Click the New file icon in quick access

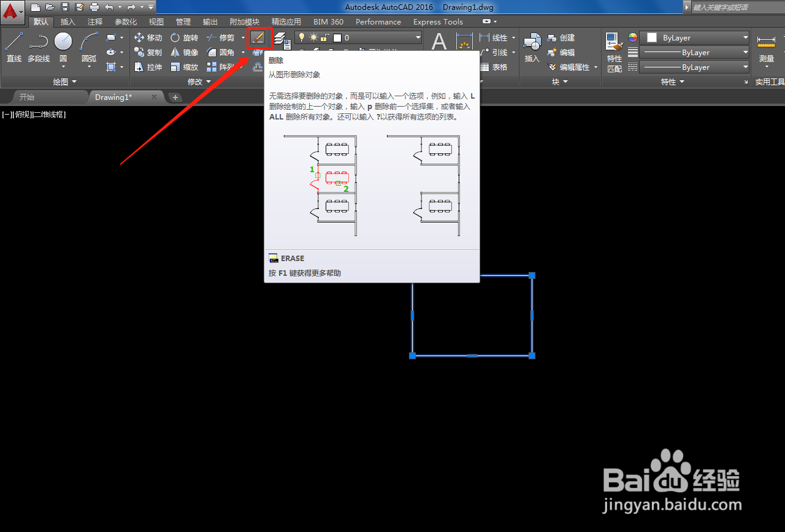[36, 7]
